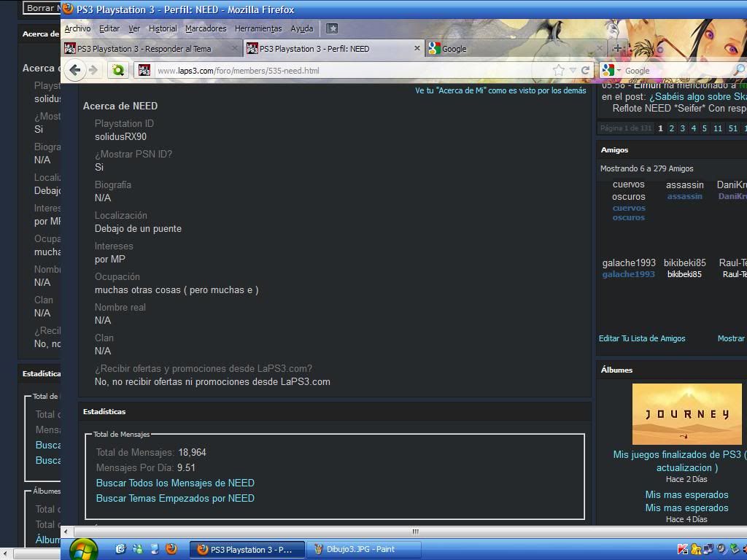Close the Perfil: NEED tab
Viewport: 747px width, 560px height.
tap(417, 48)
